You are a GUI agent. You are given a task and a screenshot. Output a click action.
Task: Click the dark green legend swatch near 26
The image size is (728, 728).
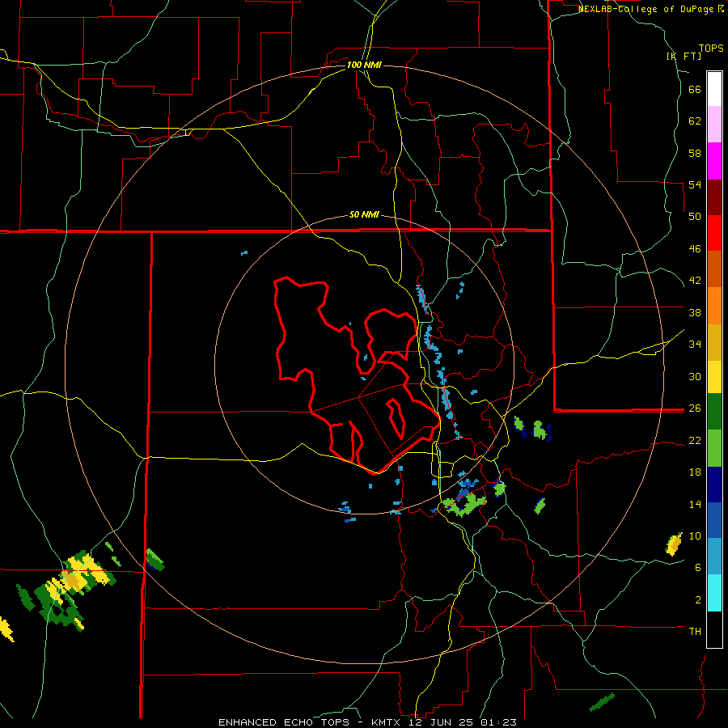[x=714, y=412]
